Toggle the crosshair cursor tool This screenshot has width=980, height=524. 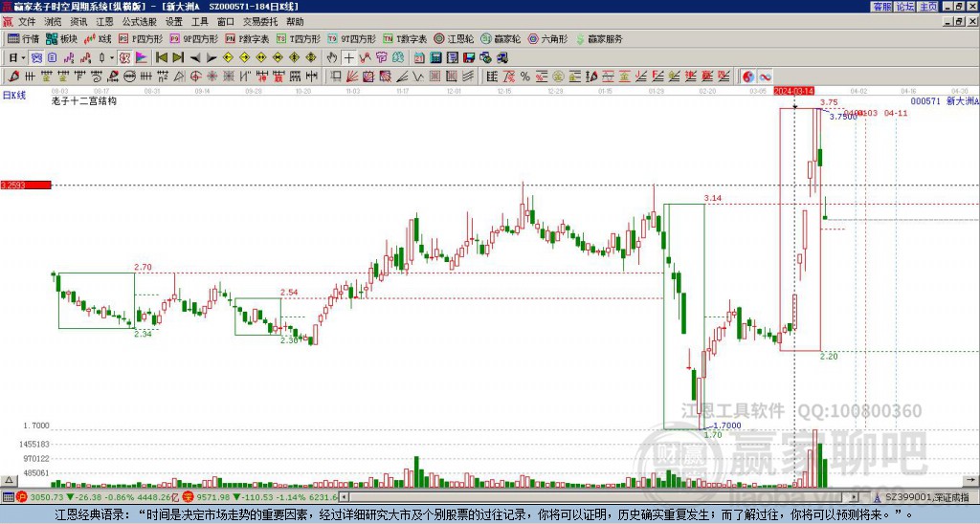point(348,57)
